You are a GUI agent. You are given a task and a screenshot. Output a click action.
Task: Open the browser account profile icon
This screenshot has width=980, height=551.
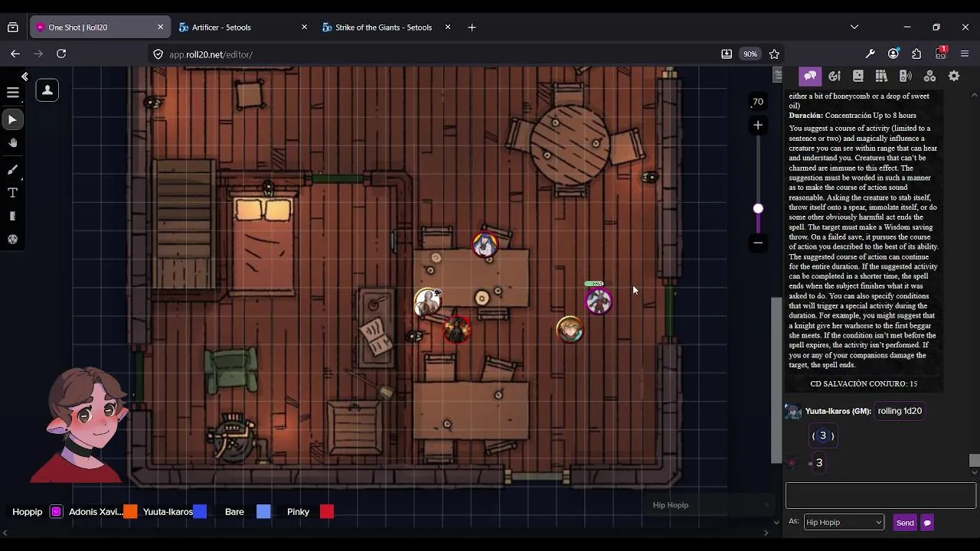click(x=893, y=54)
